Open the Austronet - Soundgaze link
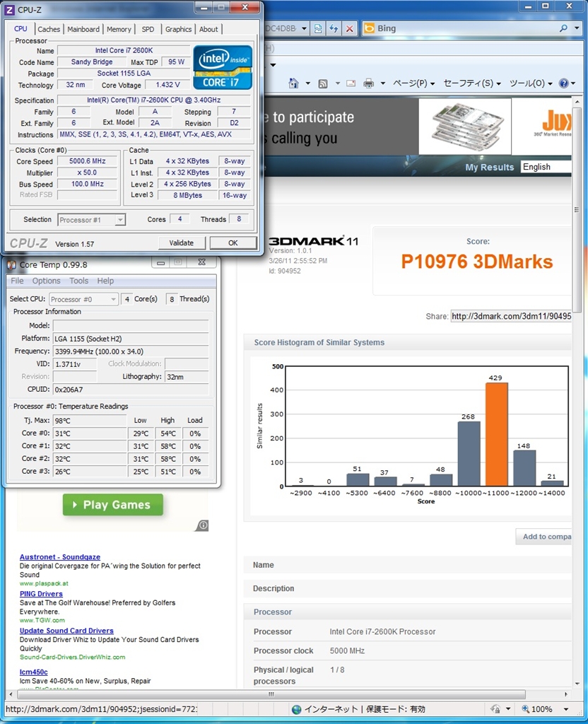Screen dimensions: 588x724 pos(60,557)
